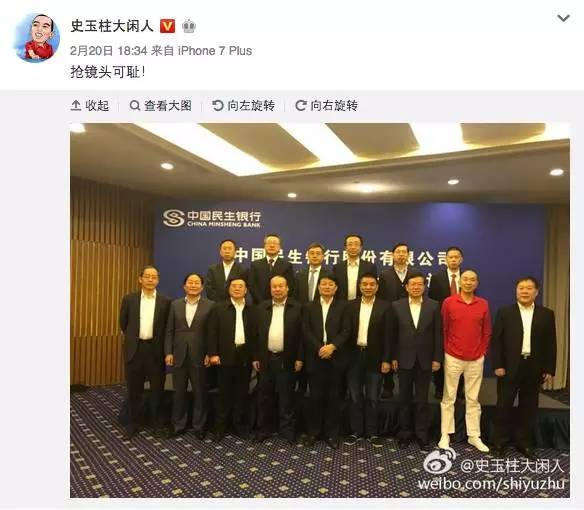
Task: Select 查看大图 to view full image
Action: click(168, 105)
